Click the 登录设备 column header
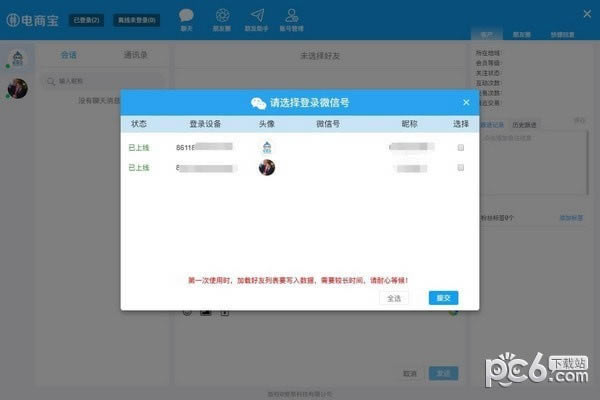The width and height of the screenshot is (600, 400). click(x=205, y=124)
